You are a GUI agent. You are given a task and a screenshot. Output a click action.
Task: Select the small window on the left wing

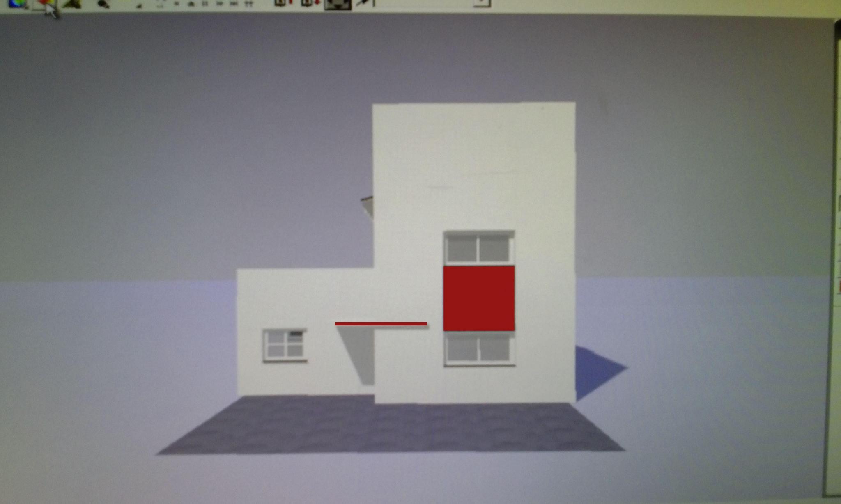(285, 345)
